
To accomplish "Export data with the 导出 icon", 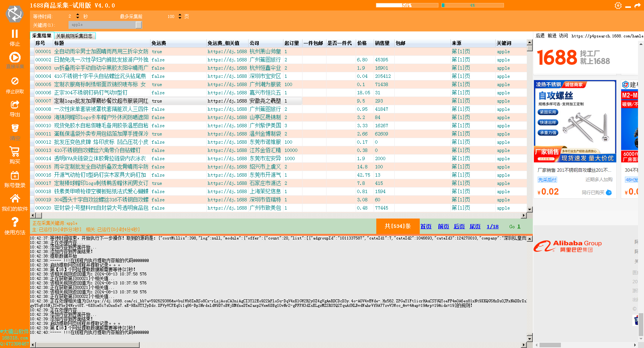I will tap(15, 105).
